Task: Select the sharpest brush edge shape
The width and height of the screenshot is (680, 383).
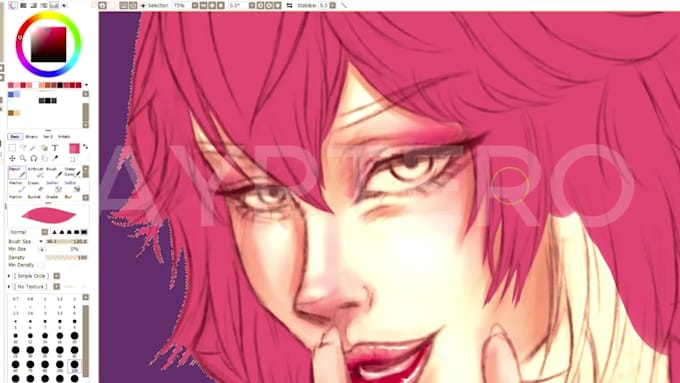Action: point(55,232)
